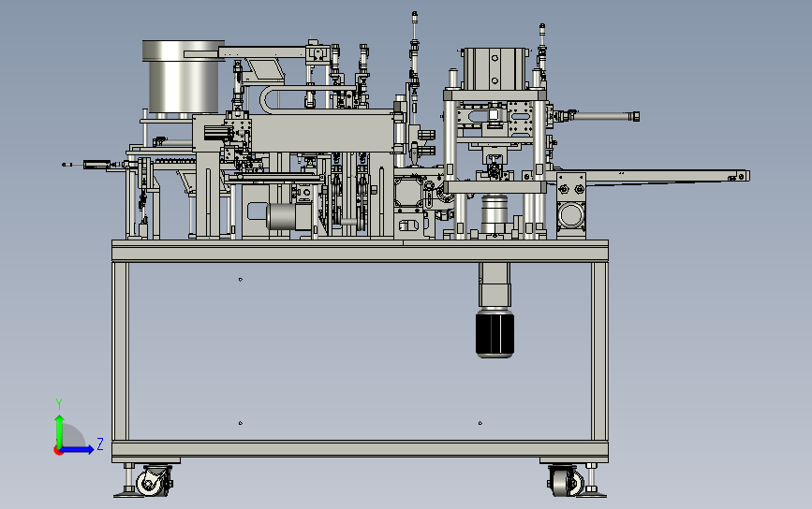The image size is (812, 509).
Task: Select the right leveling foot pad
Action: tap(592, 493)
